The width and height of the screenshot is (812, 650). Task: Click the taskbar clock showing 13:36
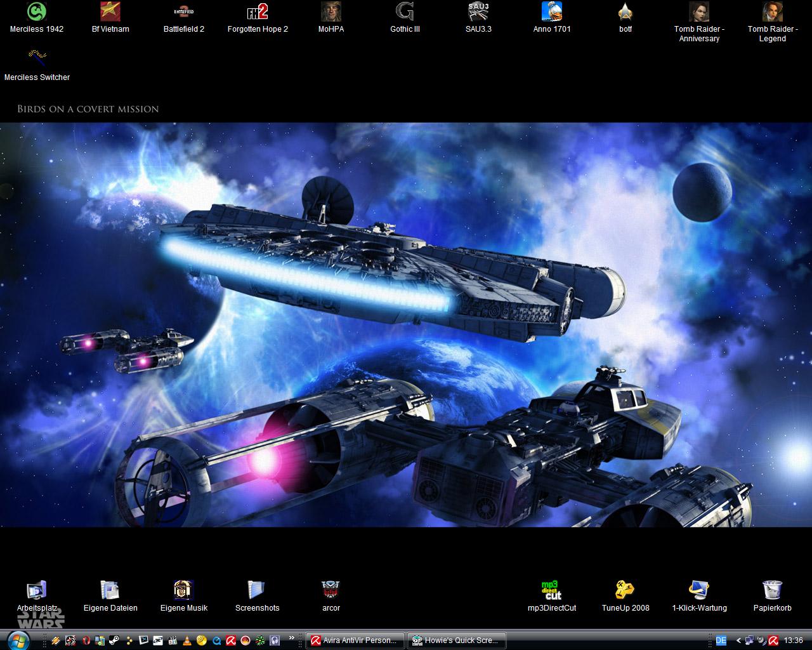pos(794,640)
